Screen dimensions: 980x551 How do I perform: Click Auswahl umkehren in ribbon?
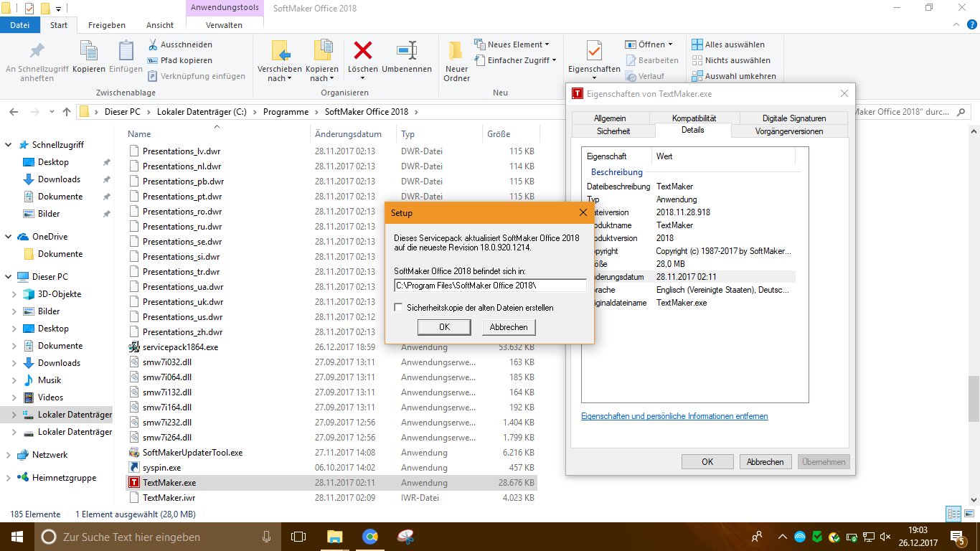734,76
